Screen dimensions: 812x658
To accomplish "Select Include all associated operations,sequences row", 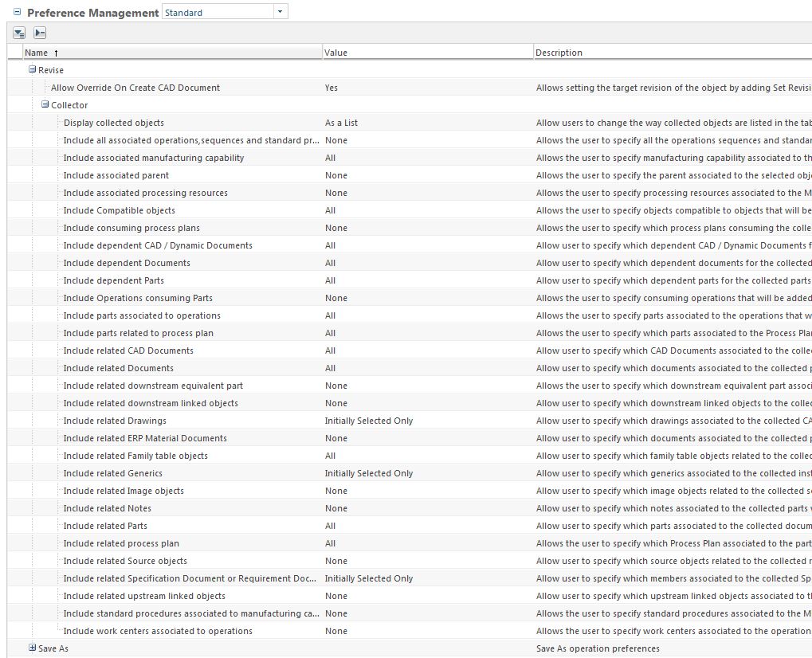I will [191, 141].
